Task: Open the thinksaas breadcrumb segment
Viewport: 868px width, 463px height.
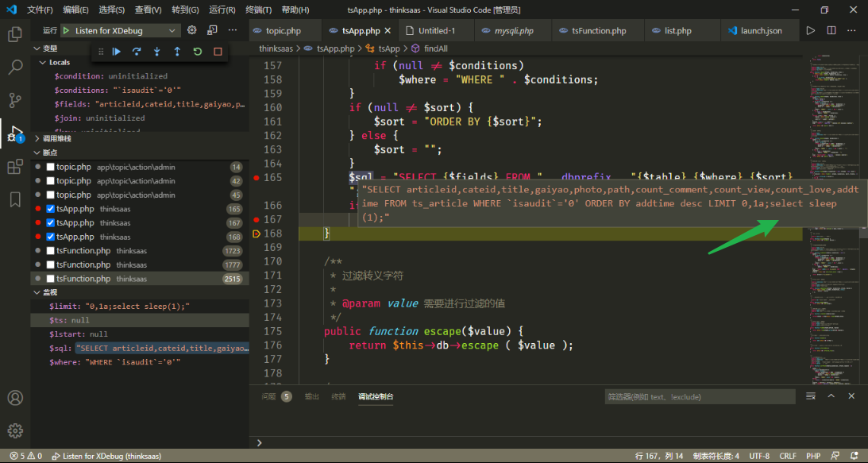Action: [x=276, y=48]
